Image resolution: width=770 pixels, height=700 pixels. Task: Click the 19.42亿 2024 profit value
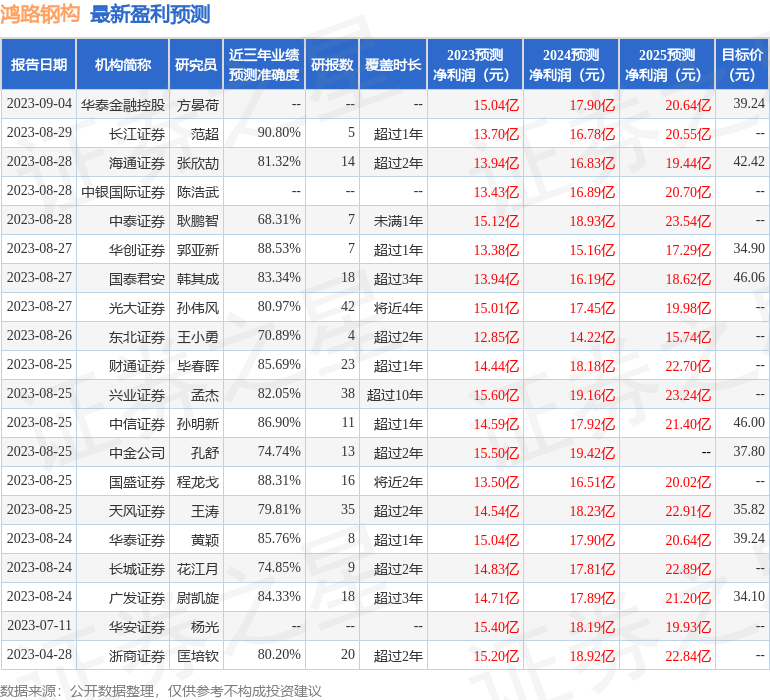pos(592,452)
